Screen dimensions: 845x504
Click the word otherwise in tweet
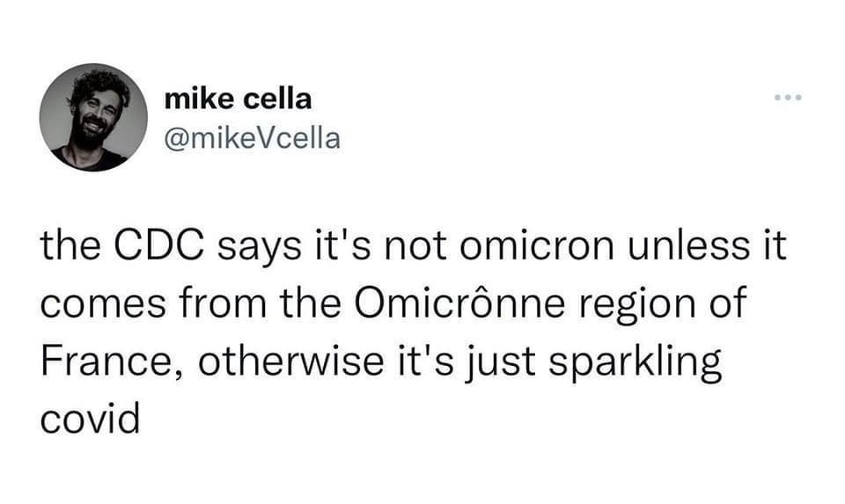tap(291, 361)
